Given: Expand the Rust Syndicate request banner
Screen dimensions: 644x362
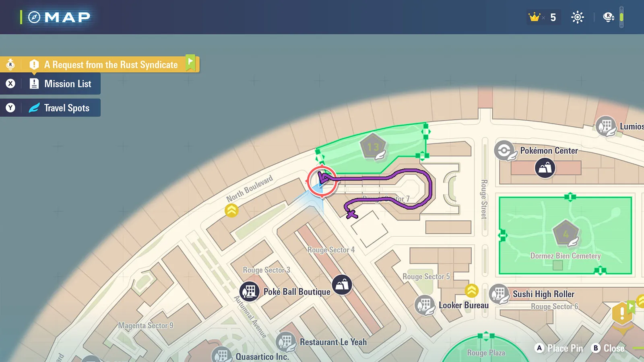Looking at the screenshot, I should coord(111,65).
